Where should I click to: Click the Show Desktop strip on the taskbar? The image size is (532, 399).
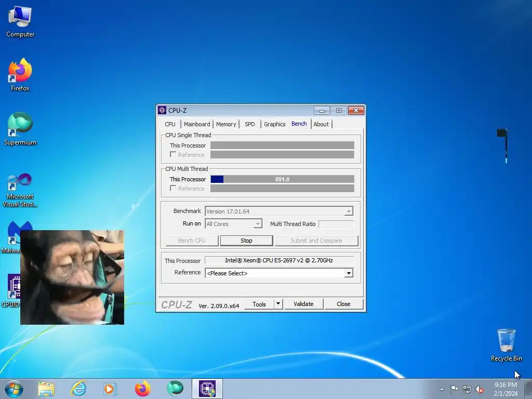click(x=528, y=389)
